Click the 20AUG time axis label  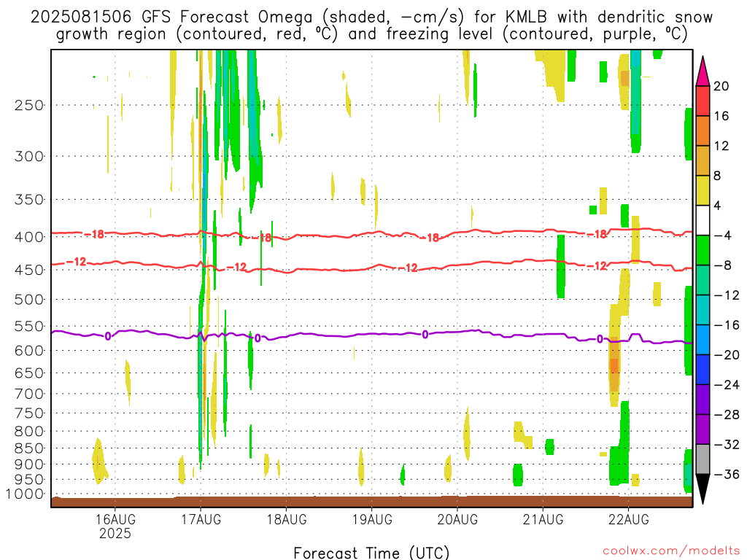pyautogui.click(x=457, y=519)
